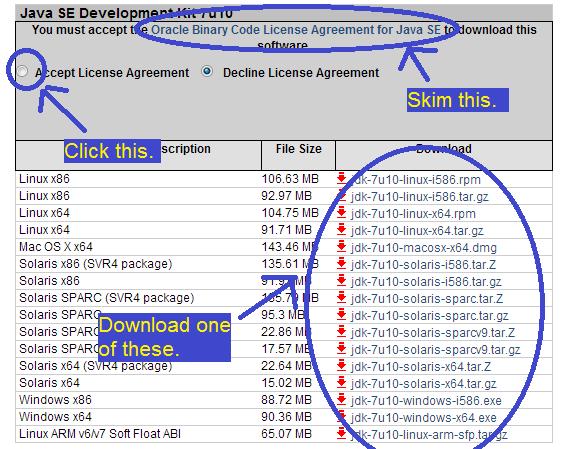Click the 65.07 MB file size cell

tap(286, 434)
